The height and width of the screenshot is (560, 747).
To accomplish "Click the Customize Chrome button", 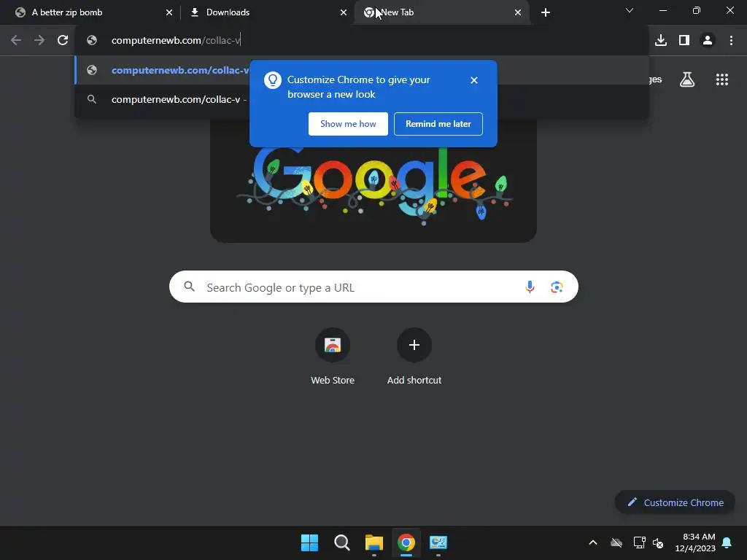I will (675, 502).
